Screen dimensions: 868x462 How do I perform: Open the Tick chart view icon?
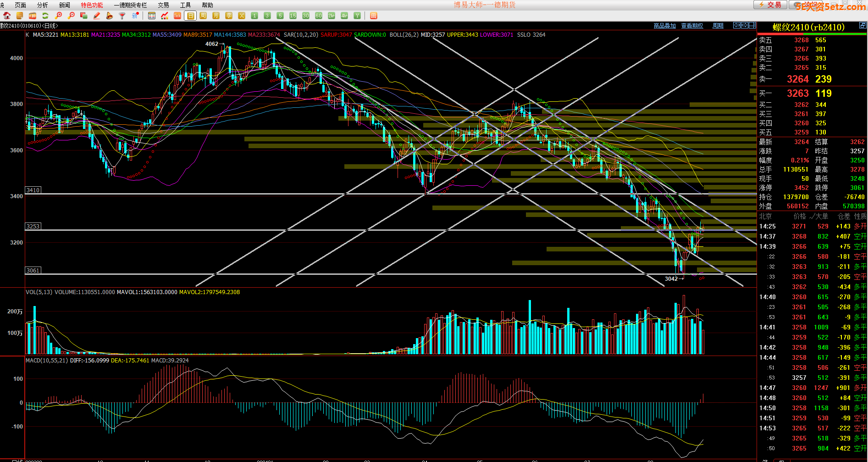[x=177, y=16]
